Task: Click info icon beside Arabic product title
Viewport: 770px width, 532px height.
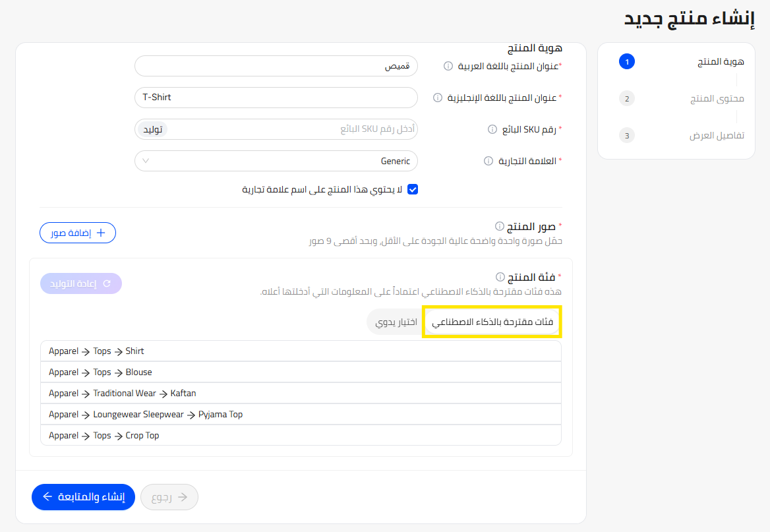Action: click(x=448, y=66)
